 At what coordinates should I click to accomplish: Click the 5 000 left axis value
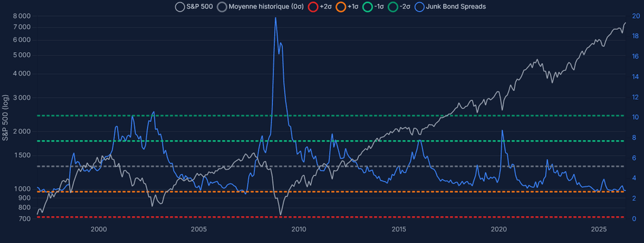point(22,55)
